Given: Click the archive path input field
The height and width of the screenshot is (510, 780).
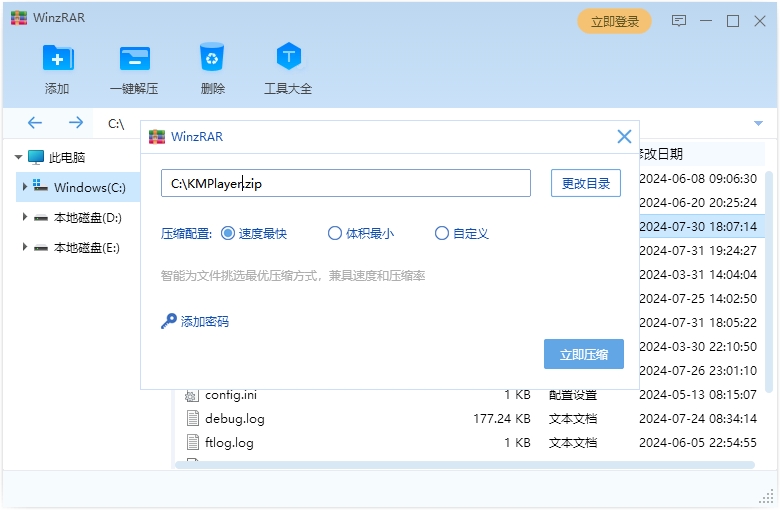Looking at the screenshot, I should pyautogui.click(x=345, y=183).
